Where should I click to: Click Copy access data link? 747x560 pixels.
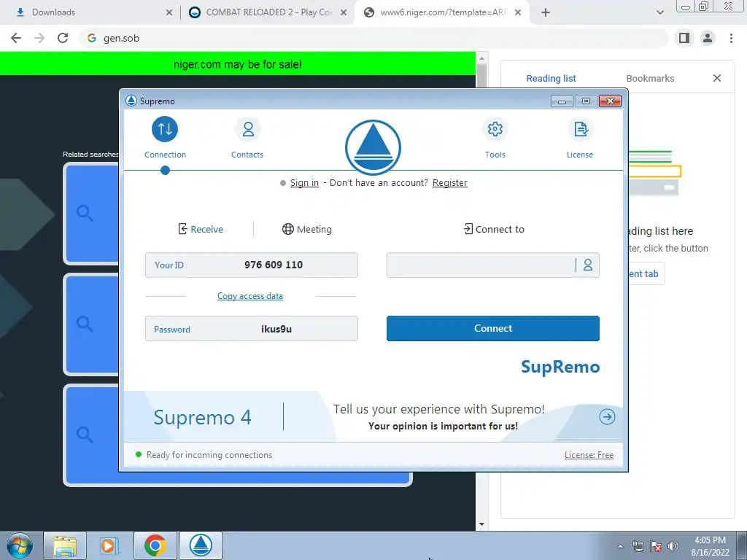[250, 296]
